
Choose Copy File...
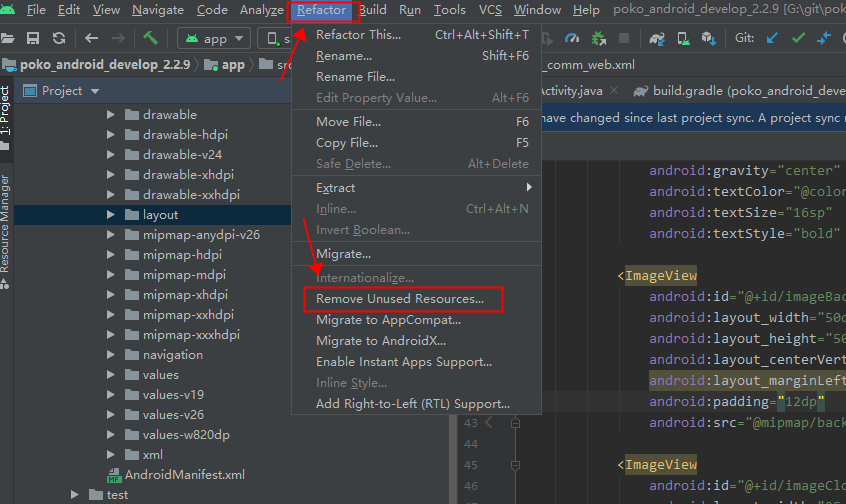pos(417,143)
